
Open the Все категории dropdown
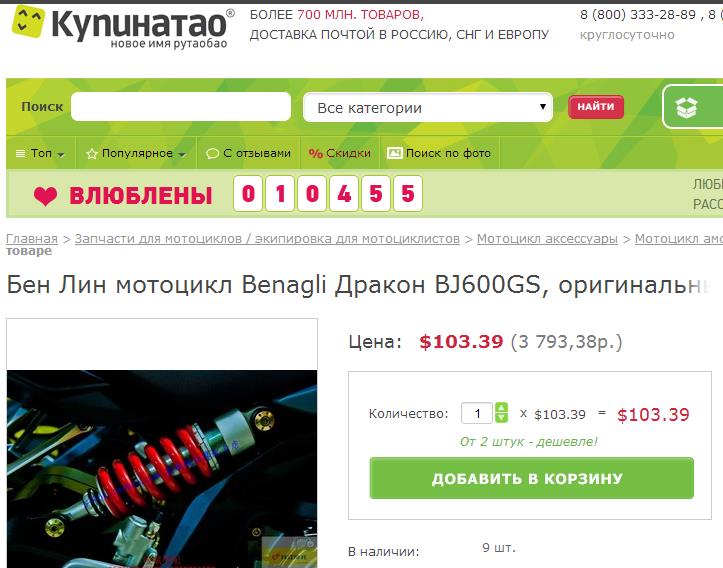point(427,107)
